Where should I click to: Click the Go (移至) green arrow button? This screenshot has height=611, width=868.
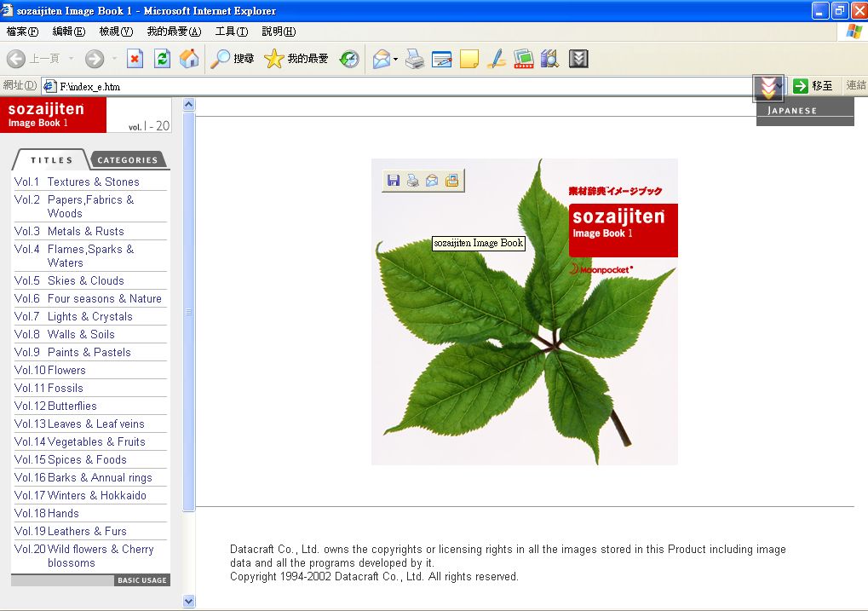tap(813, 86)
